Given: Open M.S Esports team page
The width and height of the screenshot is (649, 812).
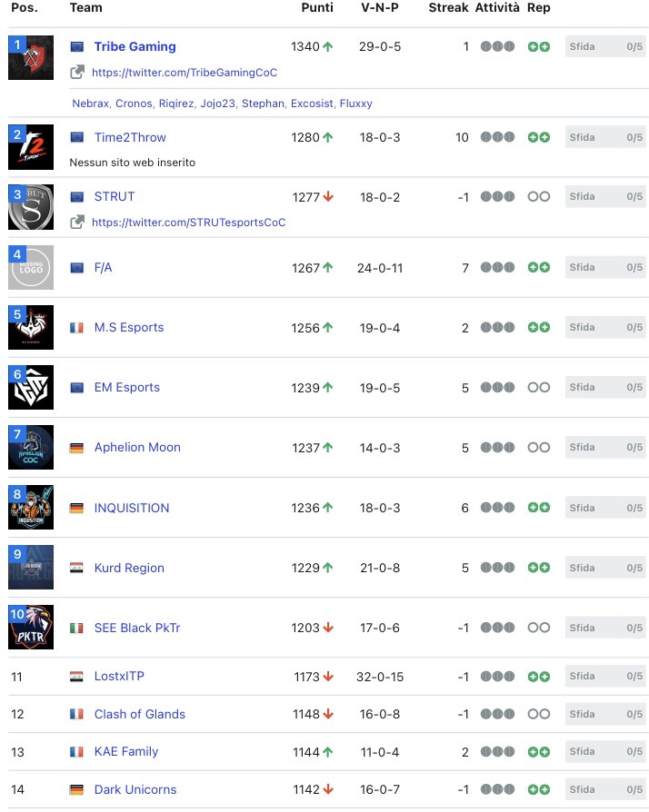Looking at the screenshot, I should [129, 327].
